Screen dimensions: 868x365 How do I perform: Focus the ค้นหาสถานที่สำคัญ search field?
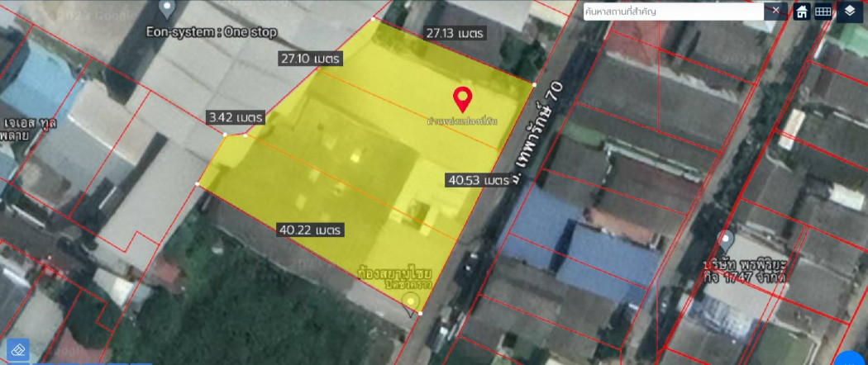(675, 11)
